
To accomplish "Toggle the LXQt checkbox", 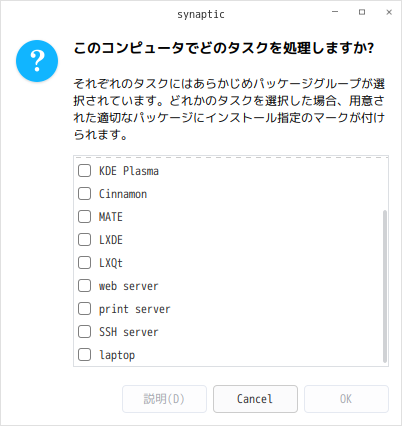I will pos(84,263).
